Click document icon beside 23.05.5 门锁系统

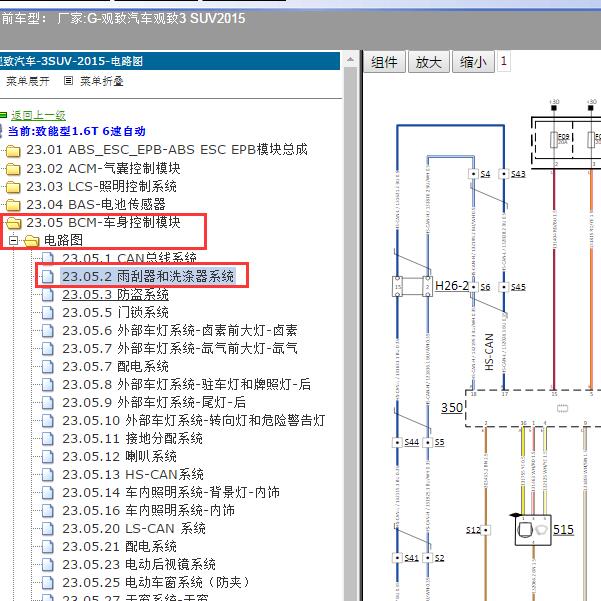[x=48, y=312]
